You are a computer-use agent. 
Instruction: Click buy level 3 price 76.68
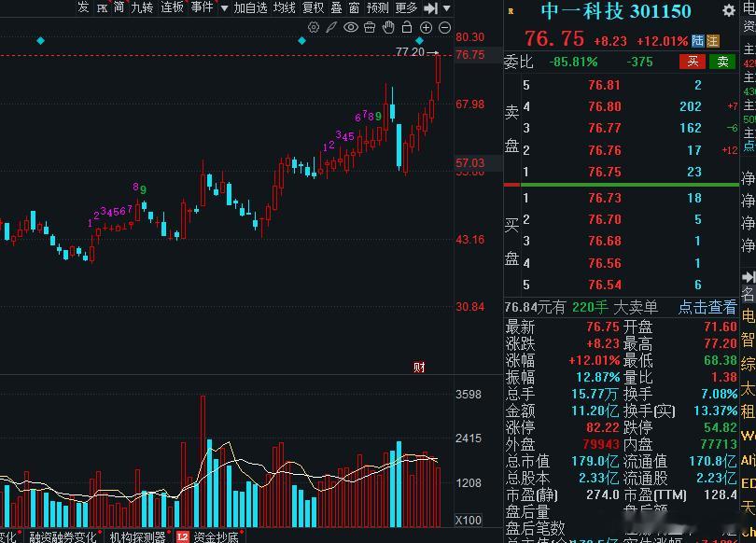(605, 241)
